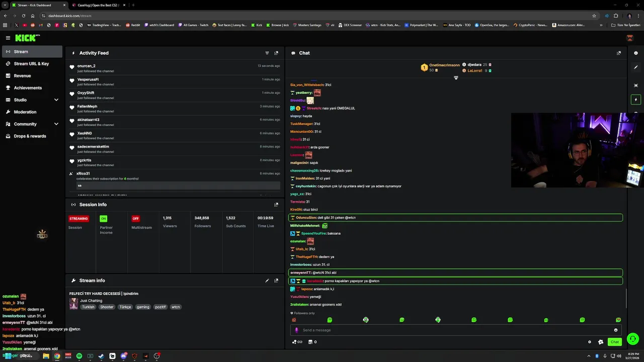Show more bookmarks chevron
The width and height of the screenshot is (644, 362).
601,25
